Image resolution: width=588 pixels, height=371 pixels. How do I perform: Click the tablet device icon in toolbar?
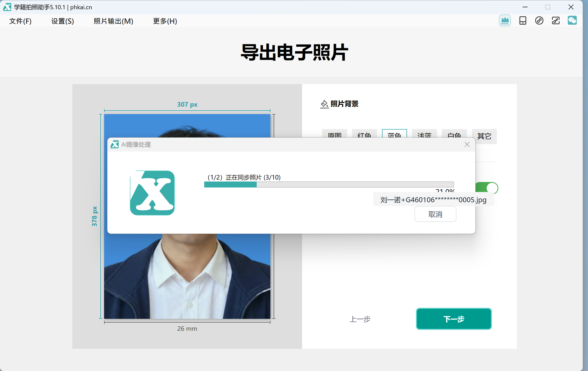523,20
